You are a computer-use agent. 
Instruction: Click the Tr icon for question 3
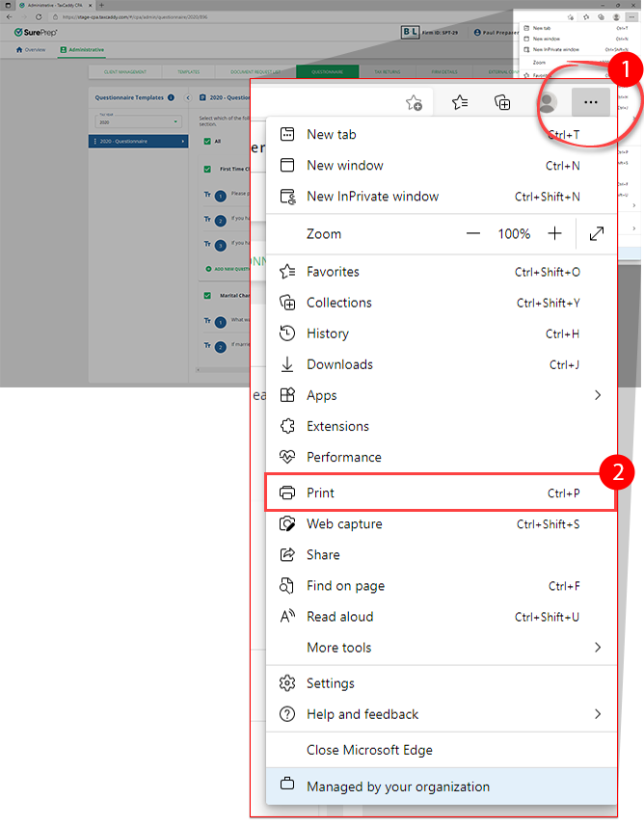[x=207, y=244]
